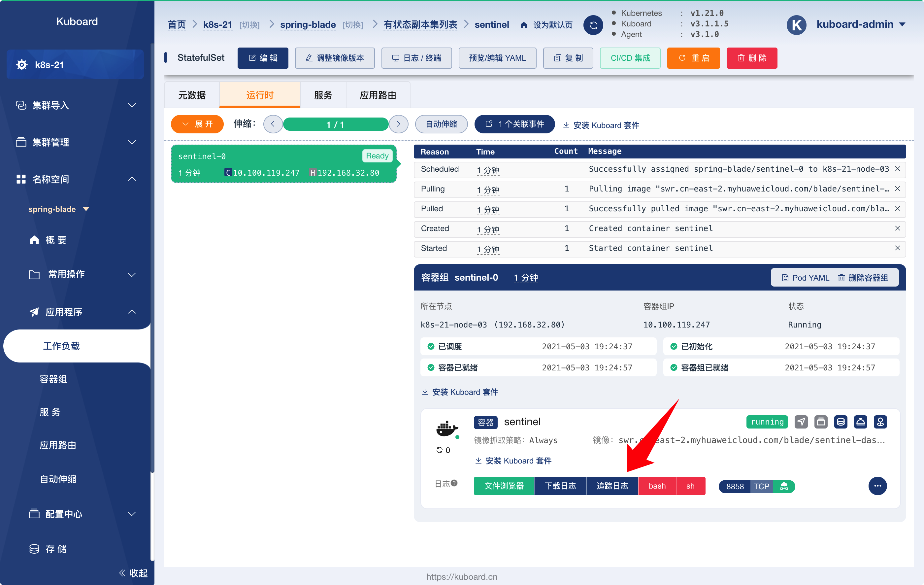Click the 有状态副本集列表 breadcrumb link
The height and width of the screenshot is (585, 924).
pyautogui.click(x=420, y=25)
